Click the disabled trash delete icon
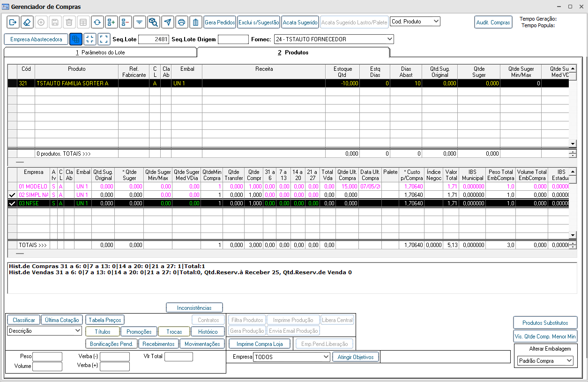The height and width of the screenshot is (382, 588). point(69,22)
